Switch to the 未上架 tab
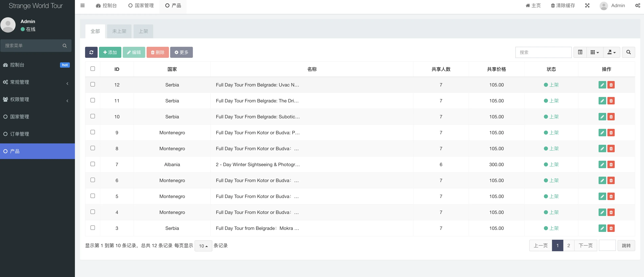Screen dimensions: 644x277 point(119,31)
